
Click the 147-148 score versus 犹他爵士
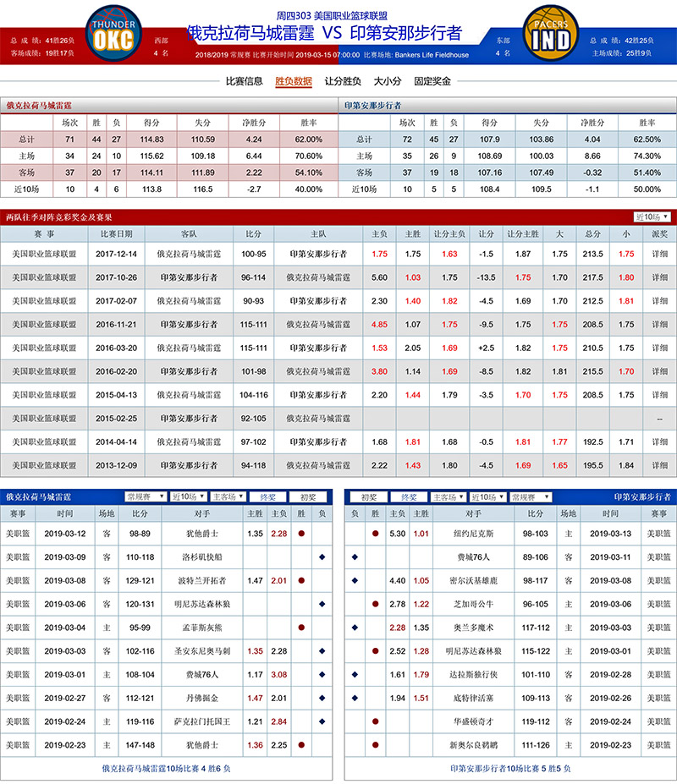140,745
